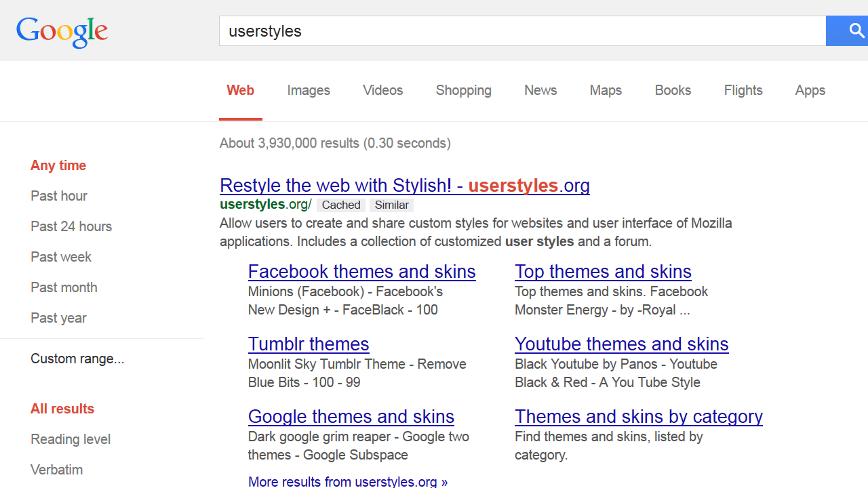Click Similar to find related sites
The width and height of the screenshot is (868, 488).
391,205
